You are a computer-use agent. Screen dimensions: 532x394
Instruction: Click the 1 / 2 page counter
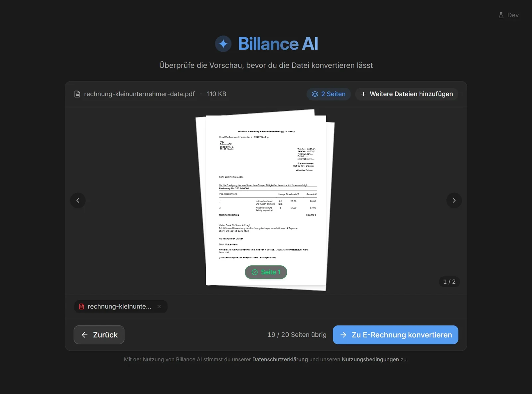point(449,282)
